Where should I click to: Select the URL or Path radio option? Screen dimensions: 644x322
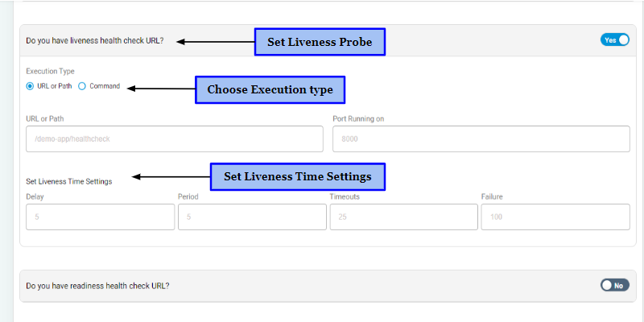(31, 86)
